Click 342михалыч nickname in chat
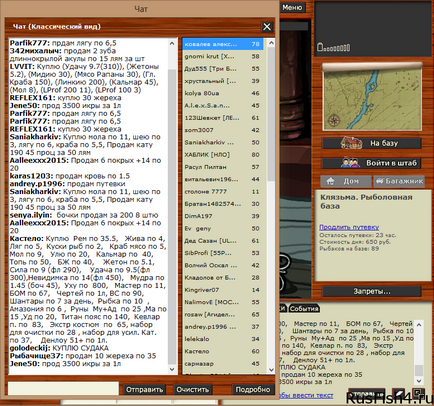The width and height of the screenshot is (434, 406). (36, 51)
